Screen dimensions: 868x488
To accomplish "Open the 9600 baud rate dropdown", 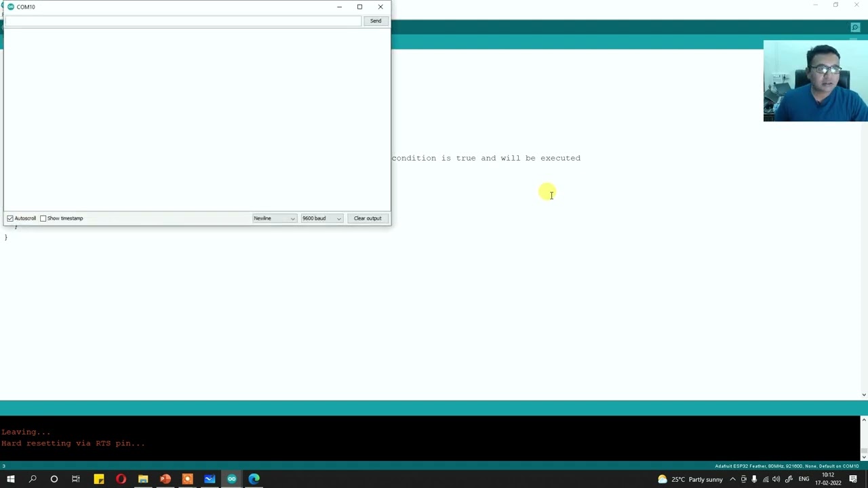I will [321, 218].
